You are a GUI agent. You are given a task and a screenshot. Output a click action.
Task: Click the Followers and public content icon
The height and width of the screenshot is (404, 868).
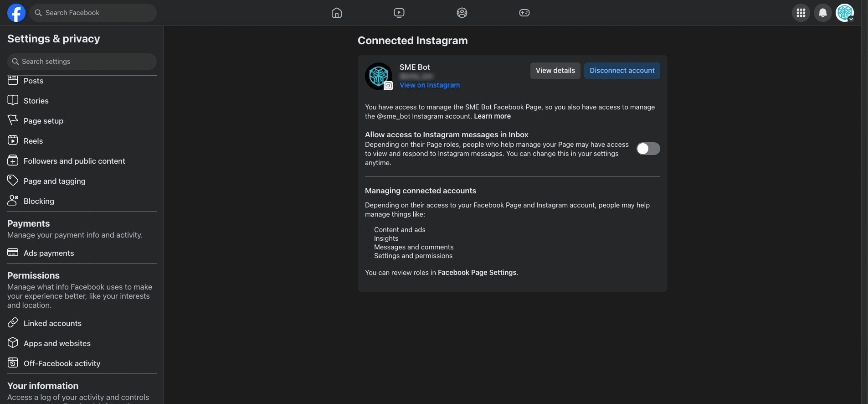(x=13, y=161)
